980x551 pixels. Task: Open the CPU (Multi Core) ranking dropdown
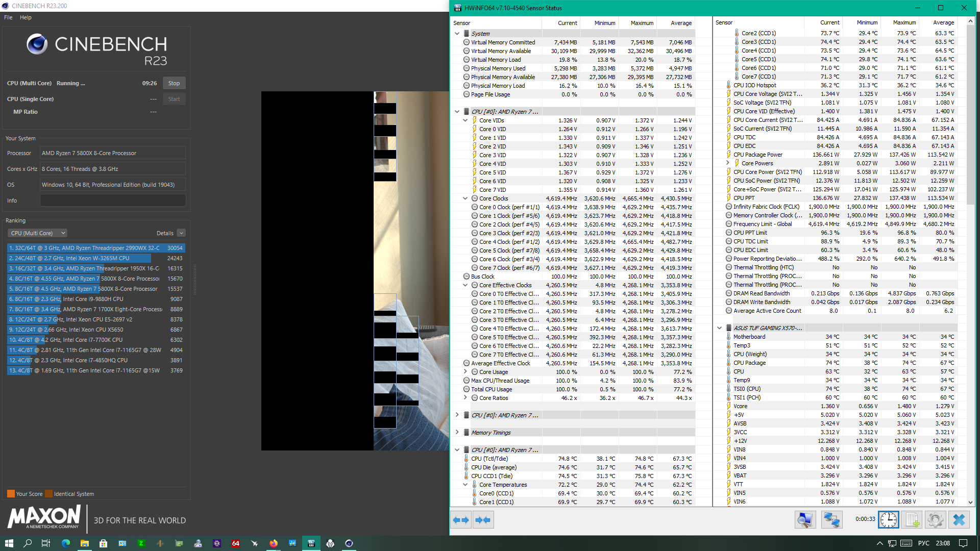pyautogui.click(x=37, y=233)
